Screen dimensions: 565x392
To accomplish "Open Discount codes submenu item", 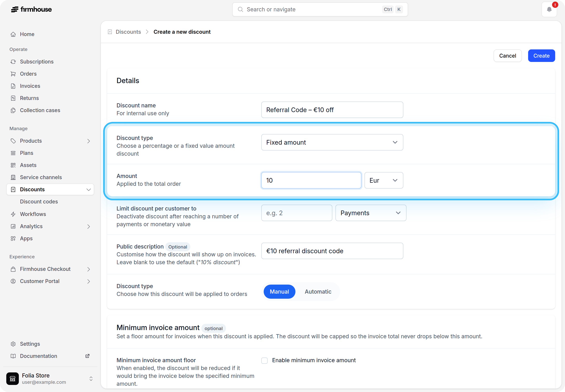I will tap(39, 202).
